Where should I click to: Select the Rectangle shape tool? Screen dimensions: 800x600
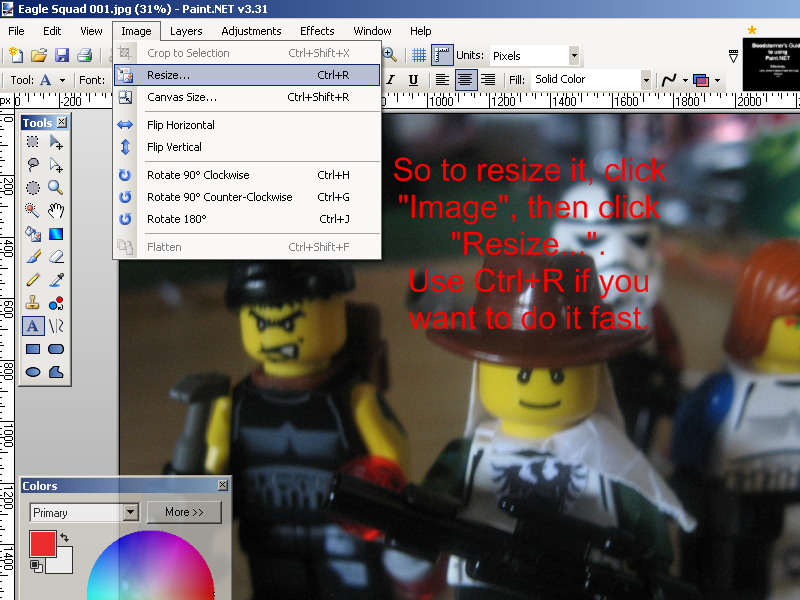[x=33, y=349]
